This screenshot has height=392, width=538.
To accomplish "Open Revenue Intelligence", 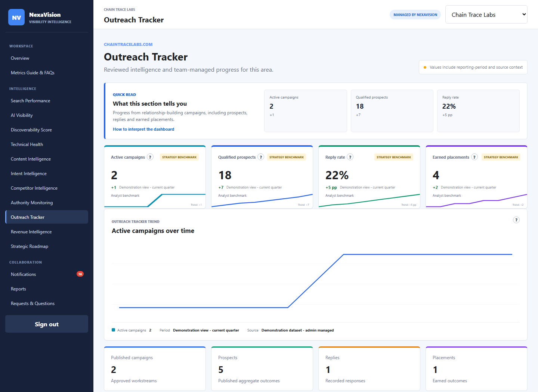I will point(47,232).
